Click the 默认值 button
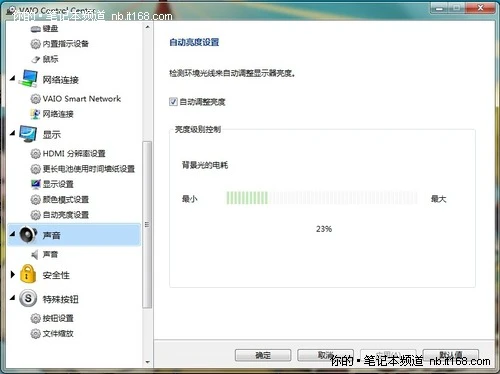Image resolution: width=500 pixels, height=374 pixels. (451, 355)
